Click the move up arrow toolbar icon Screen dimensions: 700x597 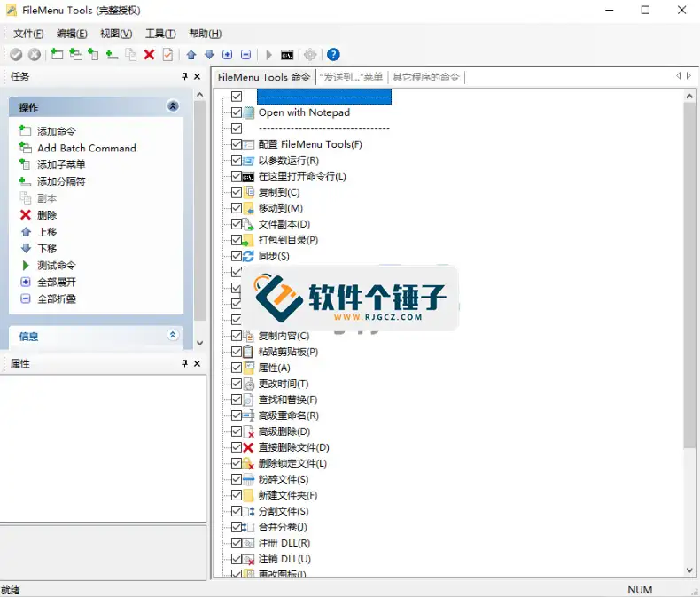pyautogui.click(x=191, y=55)
